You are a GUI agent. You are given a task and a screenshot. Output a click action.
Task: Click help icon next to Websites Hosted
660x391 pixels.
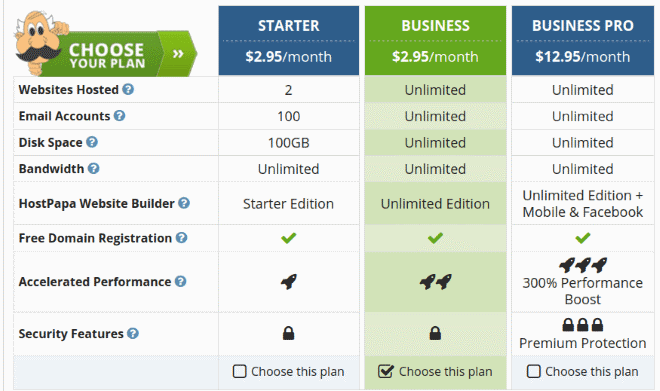[128, 89]
